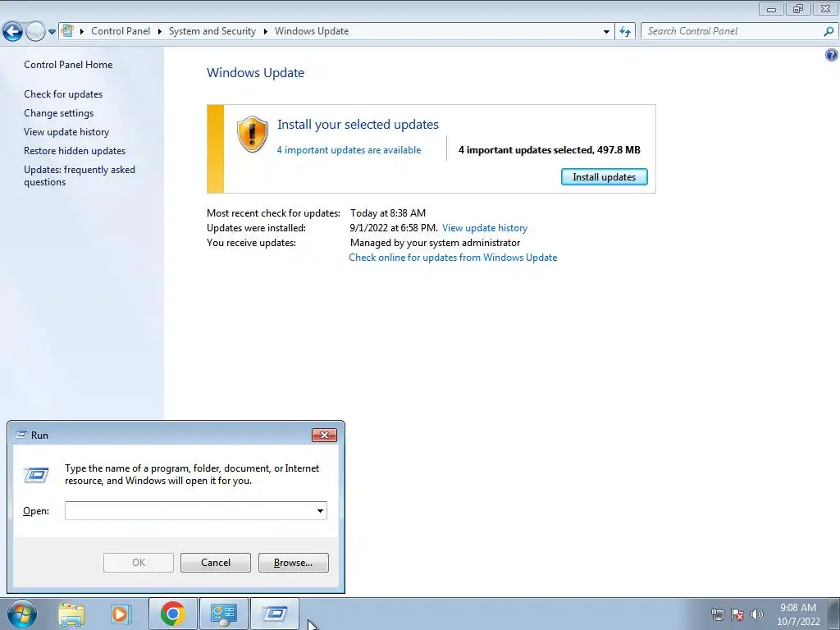This screenshot has width=840, height=630.
Task: Open the address bar history dropdown
Action: (606, 32)
